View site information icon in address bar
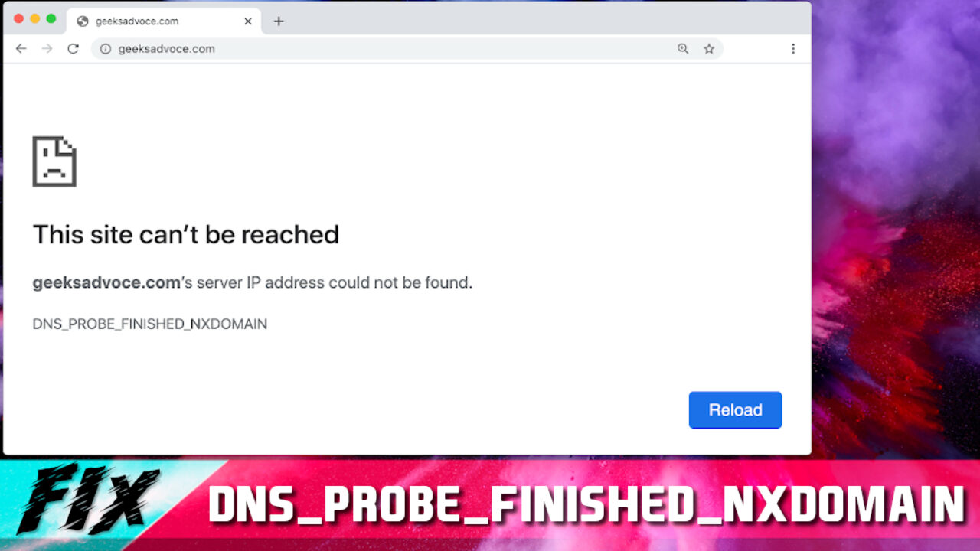This screenshot has width=980, height=551. tap(106, 49)
